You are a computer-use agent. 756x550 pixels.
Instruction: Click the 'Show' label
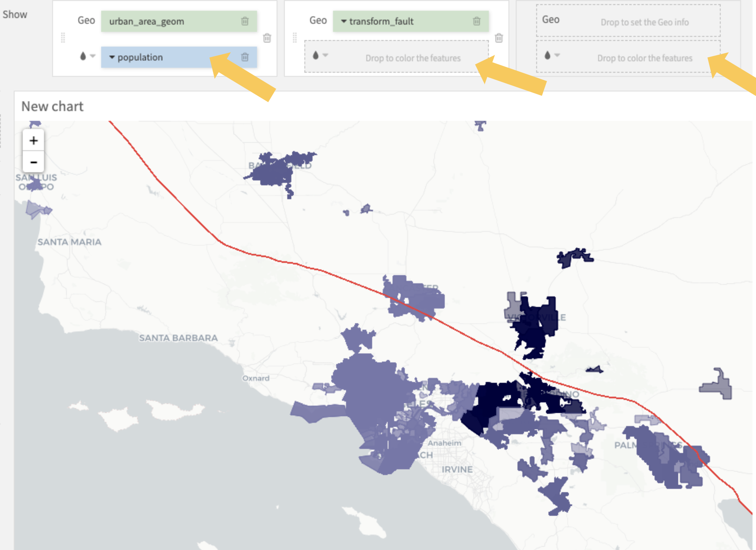click(15, 14)
